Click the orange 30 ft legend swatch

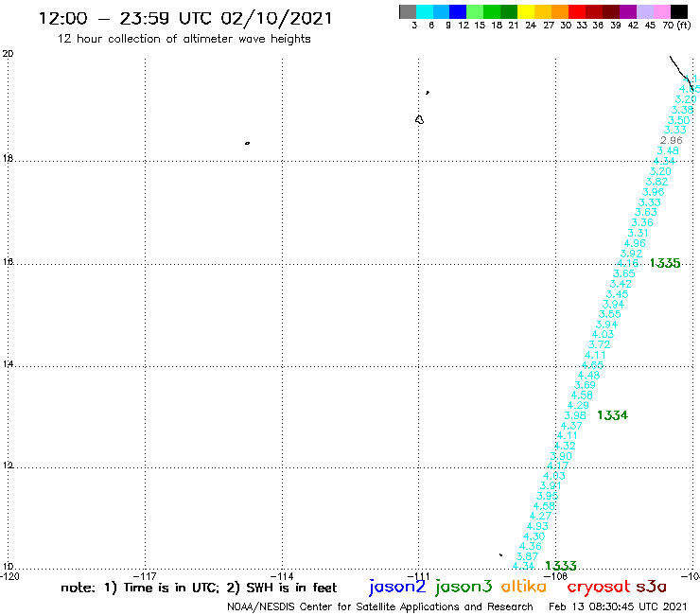tap(559, 11)
